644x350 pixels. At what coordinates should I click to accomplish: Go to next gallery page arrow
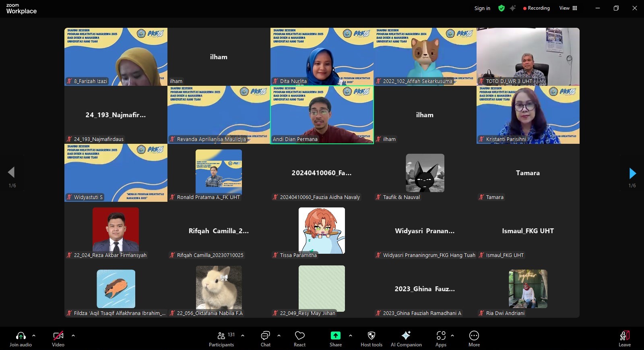pyautogui.click(x=632, y=173)
